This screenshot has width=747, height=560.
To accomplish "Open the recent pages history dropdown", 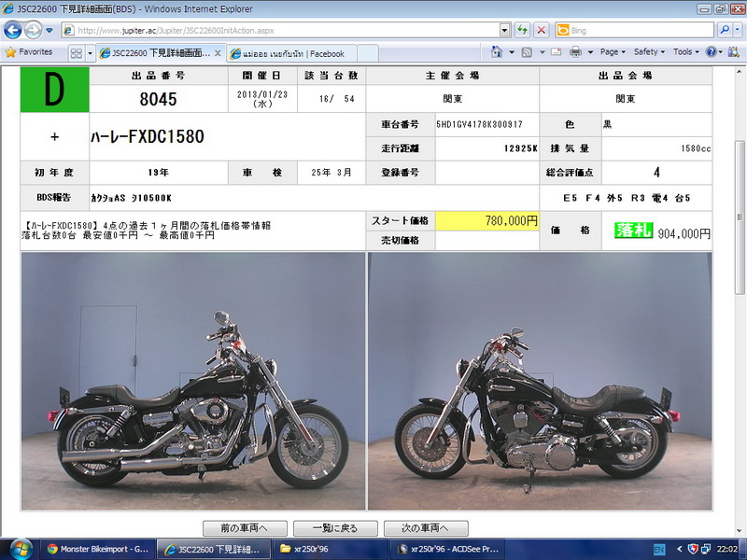I will 49,31.
